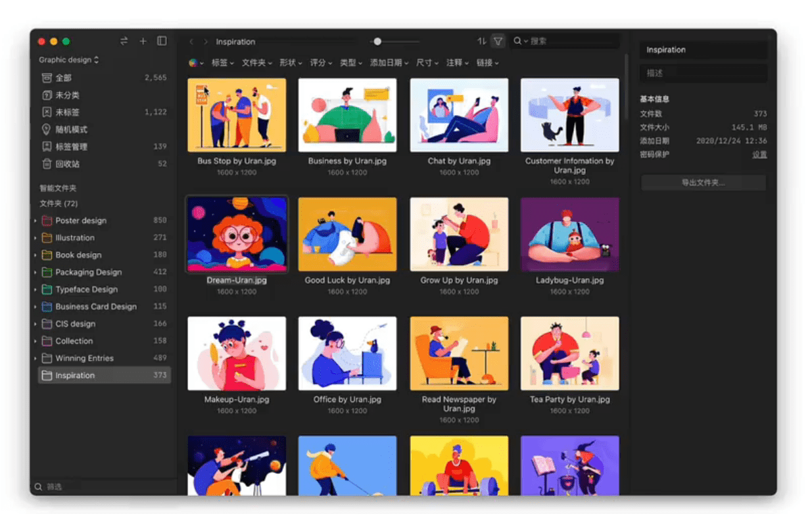Click the add (+) icon in the title bar
This screenshot has width=812, height=531.
[143, 41]
